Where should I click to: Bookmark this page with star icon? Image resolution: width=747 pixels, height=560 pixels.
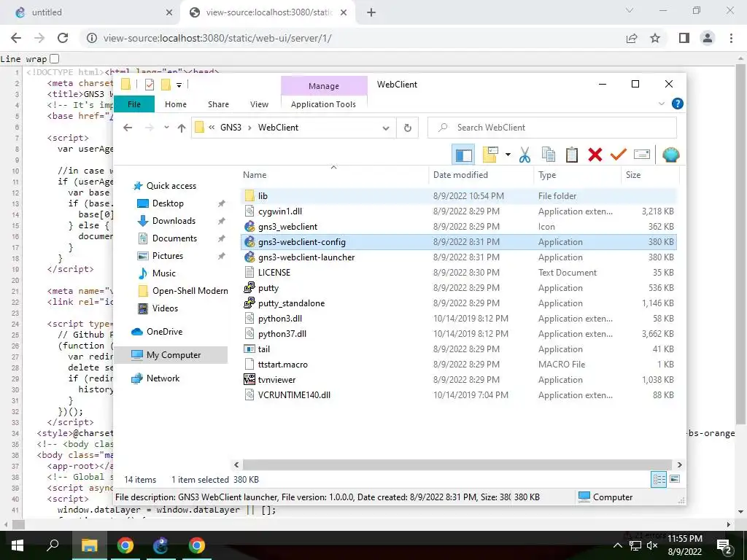tap(655, 38)
